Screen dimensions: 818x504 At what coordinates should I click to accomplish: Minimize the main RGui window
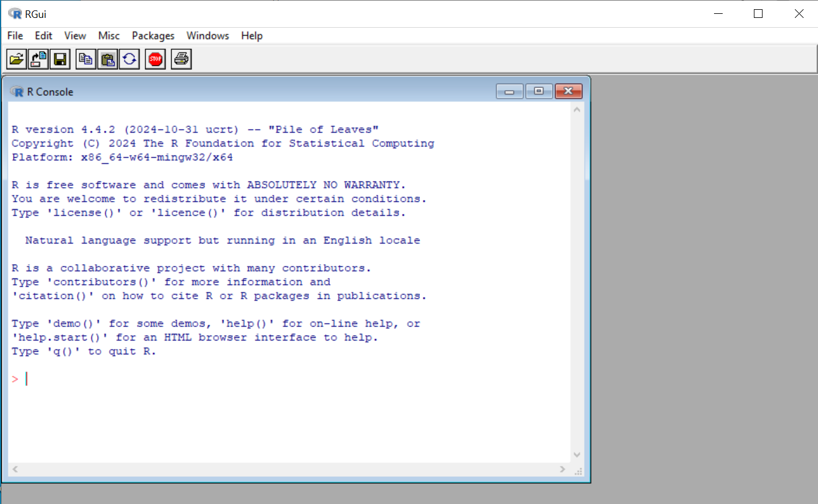coord(719,14)
